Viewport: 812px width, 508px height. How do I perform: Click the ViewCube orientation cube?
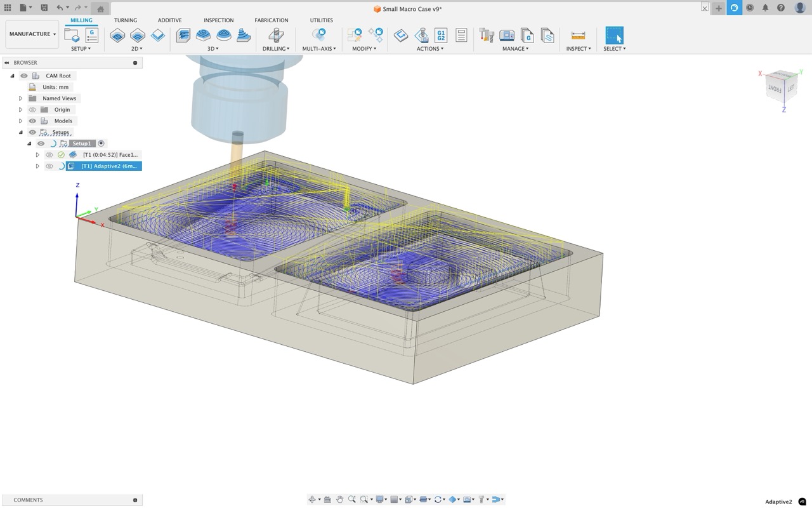780,88
